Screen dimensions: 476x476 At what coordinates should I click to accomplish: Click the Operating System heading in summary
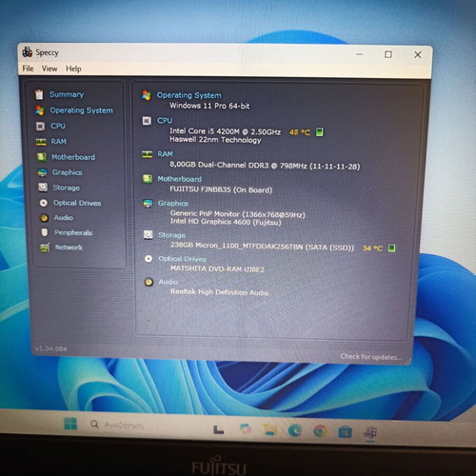[x=189, y=95]
